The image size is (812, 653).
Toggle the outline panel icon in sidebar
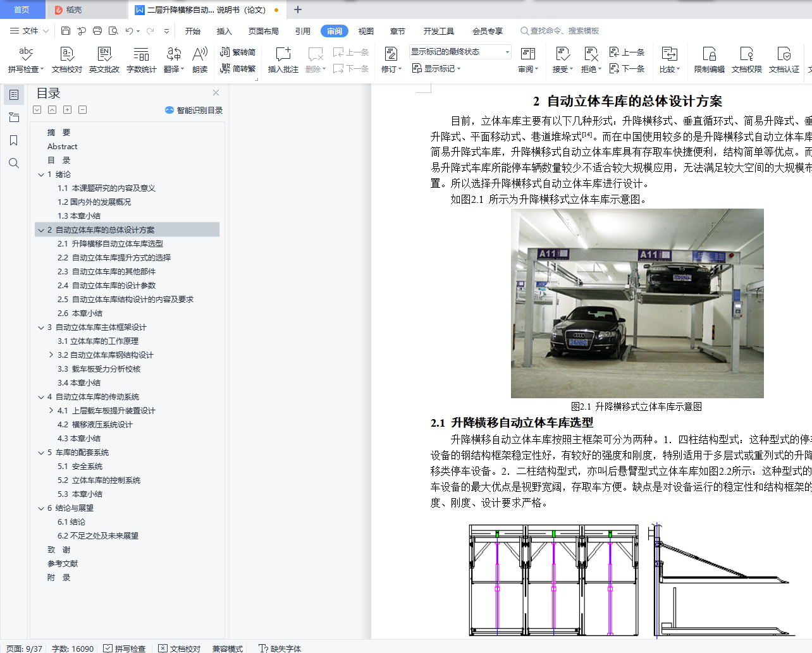[x=14, y=95]
